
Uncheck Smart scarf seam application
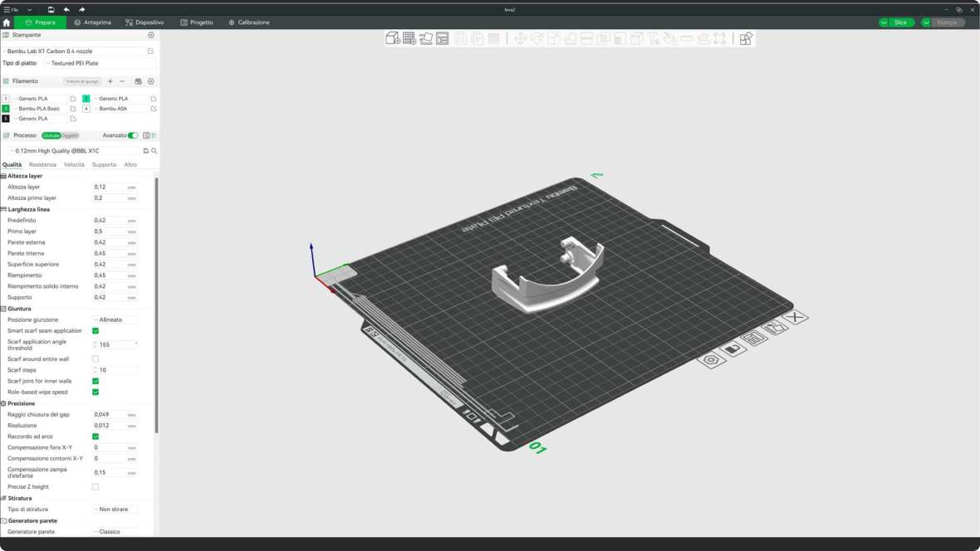96,330
